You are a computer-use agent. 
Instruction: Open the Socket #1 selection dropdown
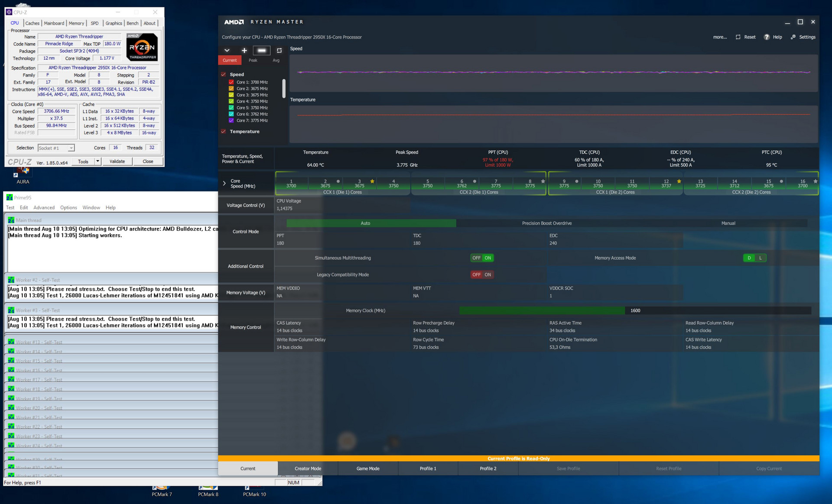tap(71, 148)
